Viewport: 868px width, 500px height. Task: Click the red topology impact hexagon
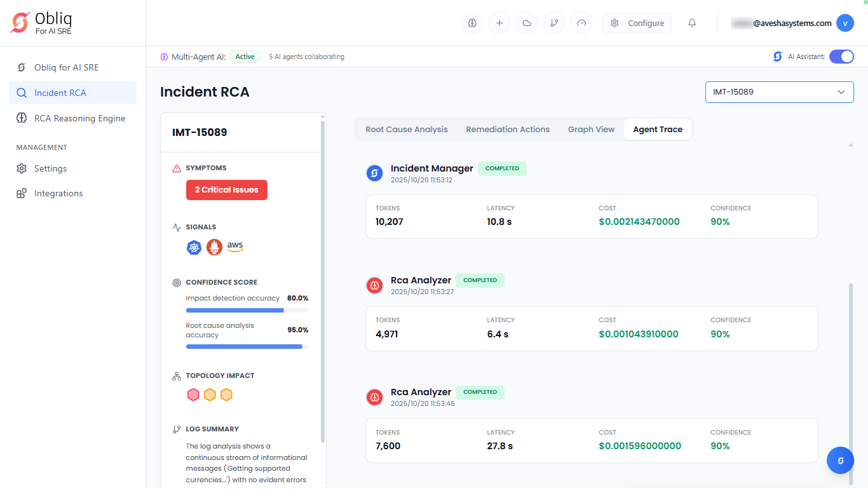point(193,395)
